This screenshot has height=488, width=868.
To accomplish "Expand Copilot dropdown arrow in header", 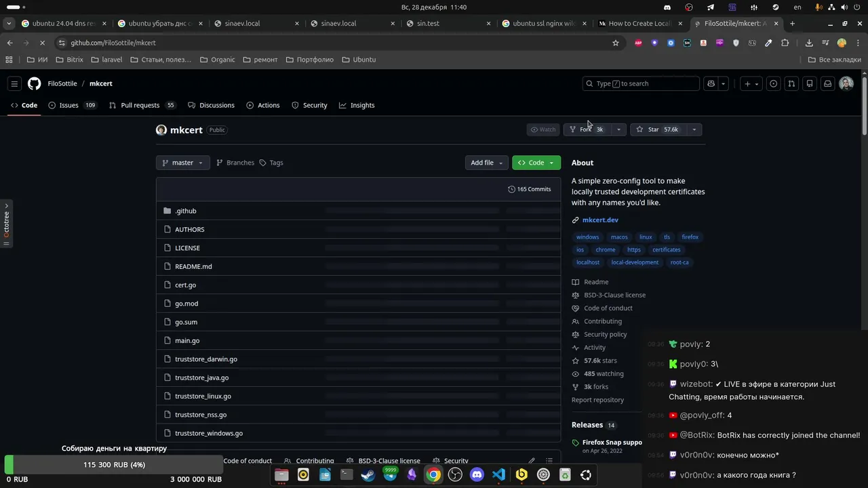I will tap(724, 83).
